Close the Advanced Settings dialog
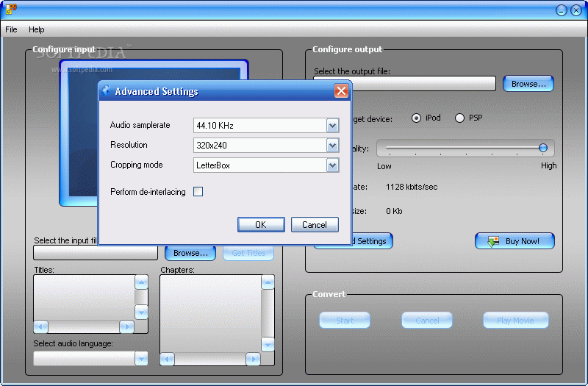 [341, 90]
